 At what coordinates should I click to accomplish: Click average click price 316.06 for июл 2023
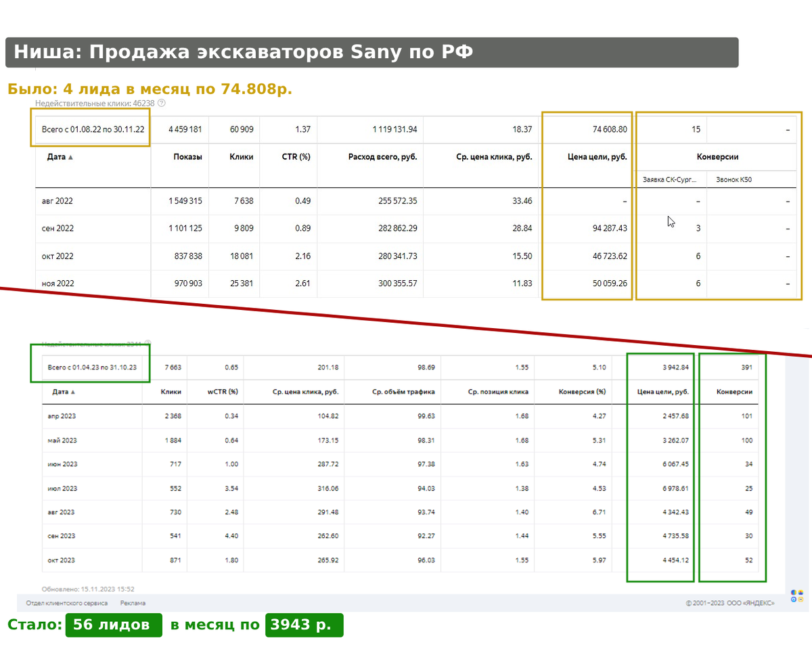(328, 489)
